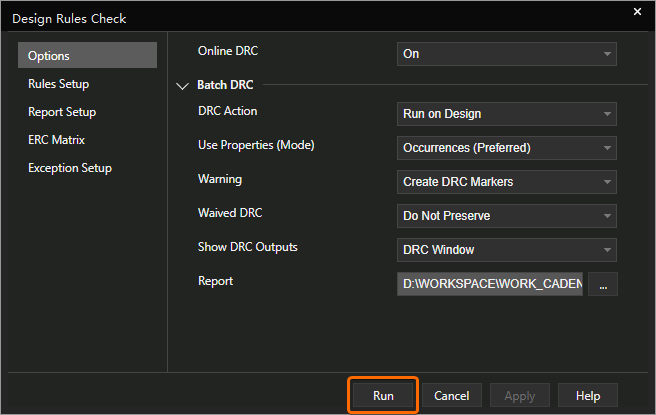Open Use Properties (Mode) dropdown
656x415 pixels.
[x=506, y=148]
